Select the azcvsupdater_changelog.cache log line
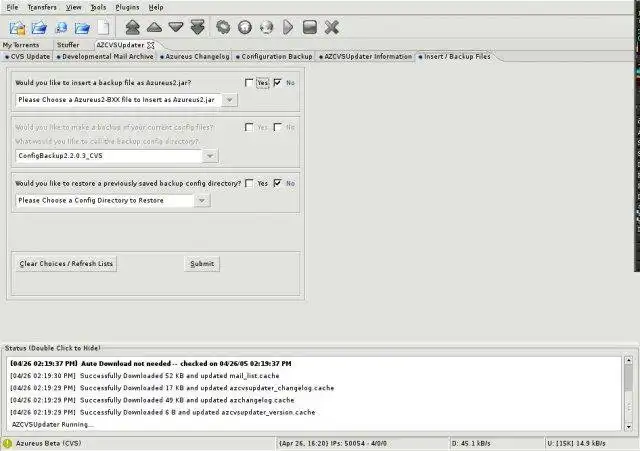Viewport: 640px width, 451px height. pyautogui.click(x=172, y=388)
